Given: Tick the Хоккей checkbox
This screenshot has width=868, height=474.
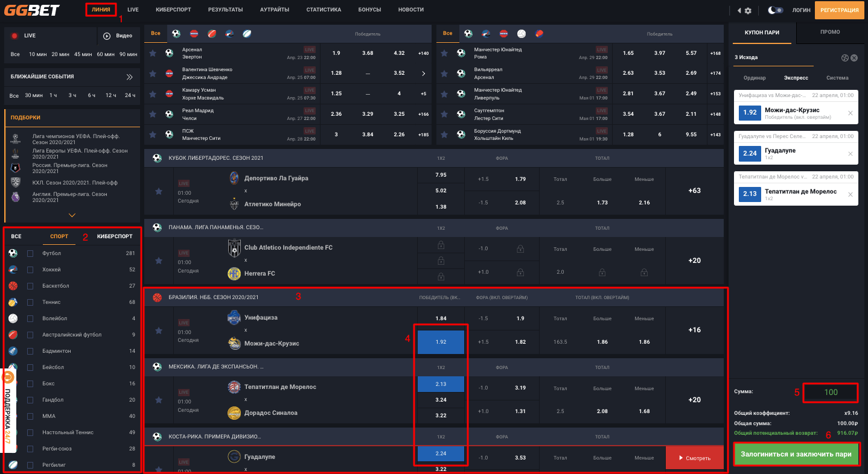Looking at the screenshot, I should coord(30,270).
